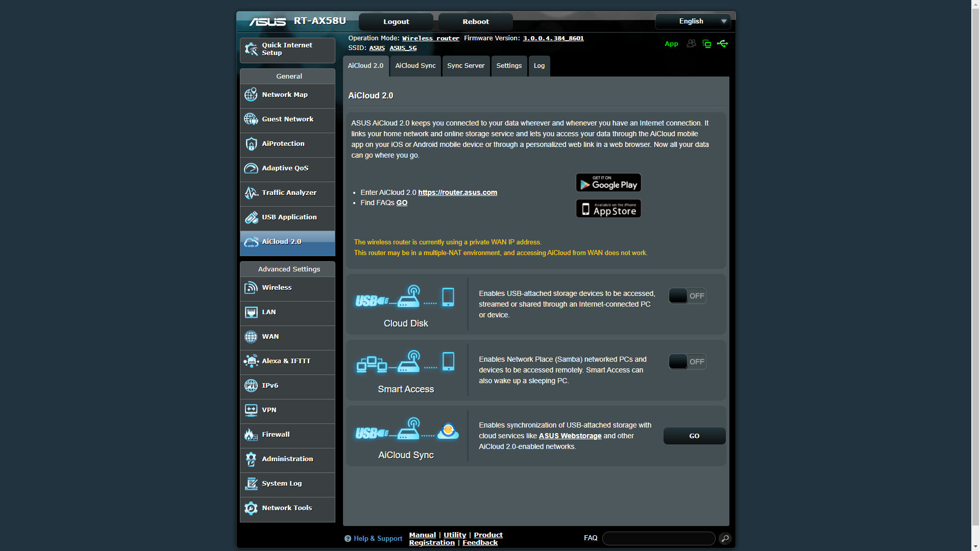Click GO button for AiCloud Sync
This screenshot has height=551, width=980.
[694, 436]
